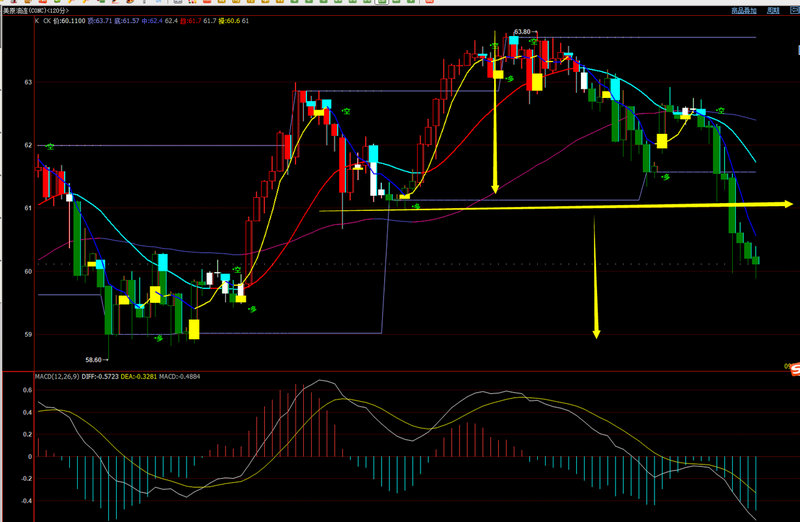Image resolution: width=800 pixels, height=522 pixels.
Task: Click the green 空 signal at far left
Action: 49,148
